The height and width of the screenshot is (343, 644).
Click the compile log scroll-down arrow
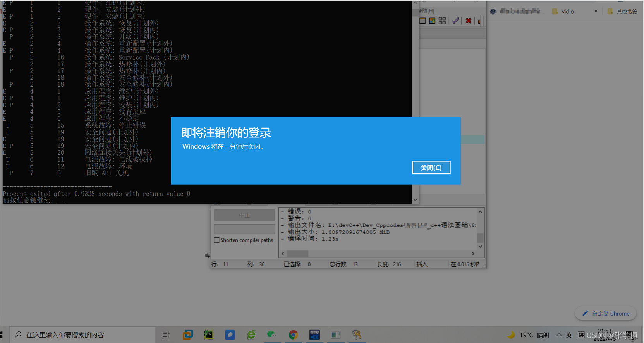(x=480, y=247)
